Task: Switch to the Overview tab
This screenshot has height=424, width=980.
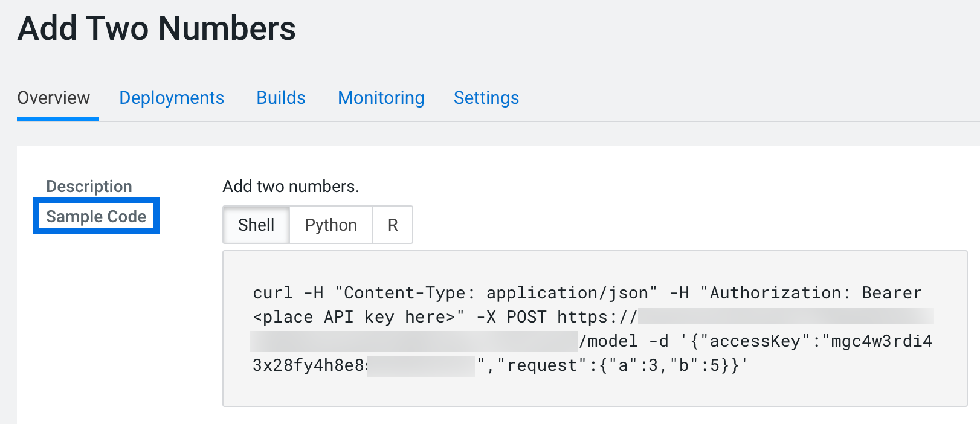Action: pyautogui.click(x=53, y=98)
